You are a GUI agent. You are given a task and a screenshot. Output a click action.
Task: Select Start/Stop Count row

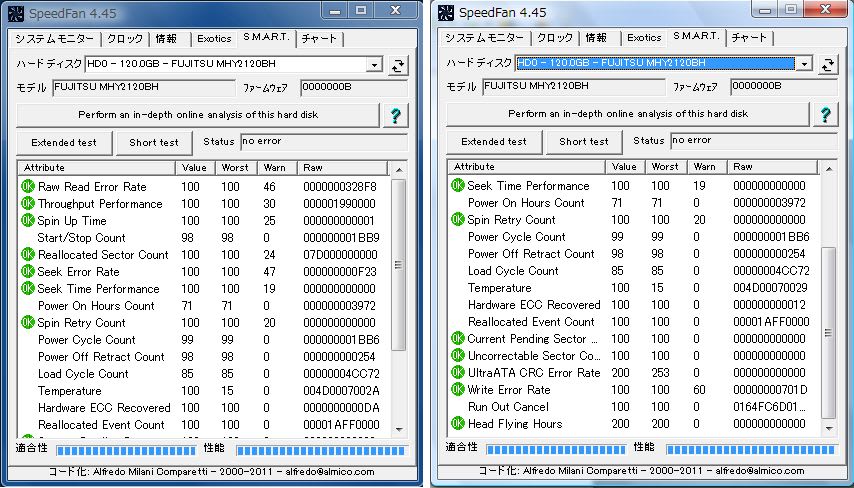pyautogui.click(x=205, y=237)
